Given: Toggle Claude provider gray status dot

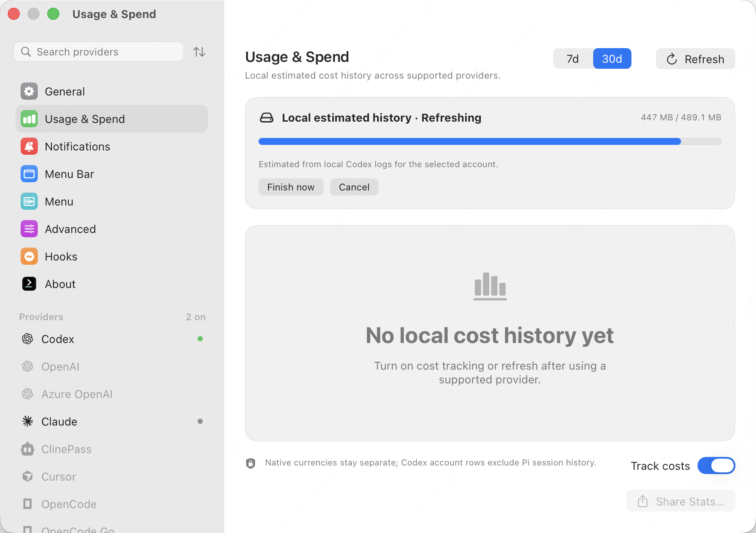Looking at the screenshot, I should click(x=200, y=421).
